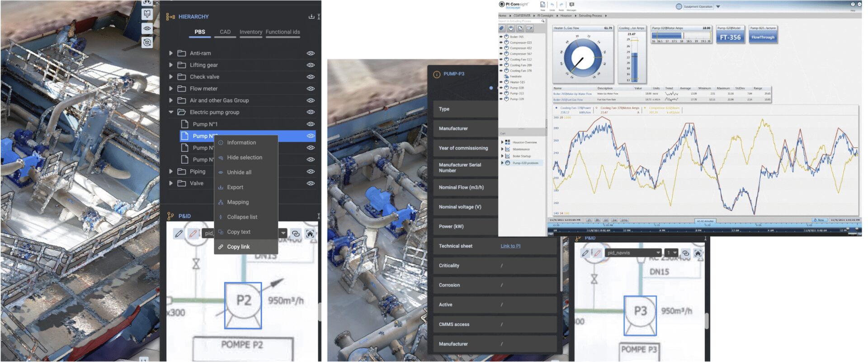
Task: Toggle visibility of Pump N°1
Action: (x=311, y=124)
